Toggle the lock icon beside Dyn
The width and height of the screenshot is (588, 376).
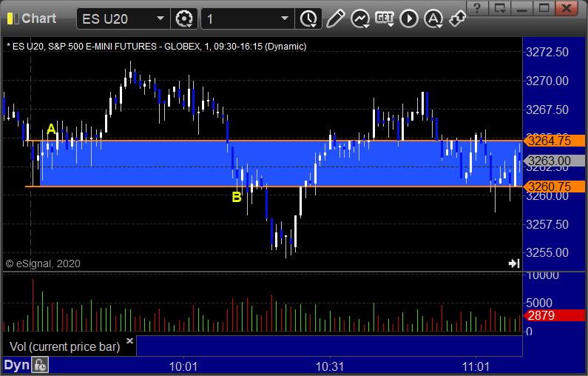point(40,365)
